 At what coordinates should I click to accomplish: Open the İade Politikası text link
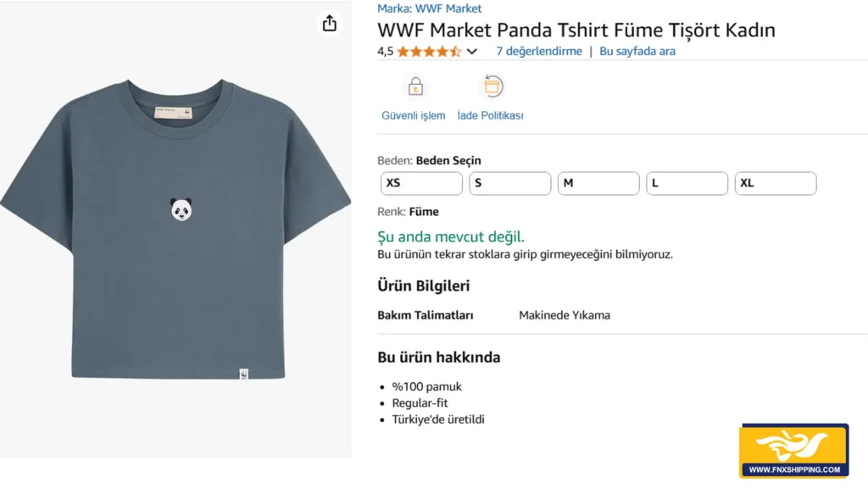490,115
